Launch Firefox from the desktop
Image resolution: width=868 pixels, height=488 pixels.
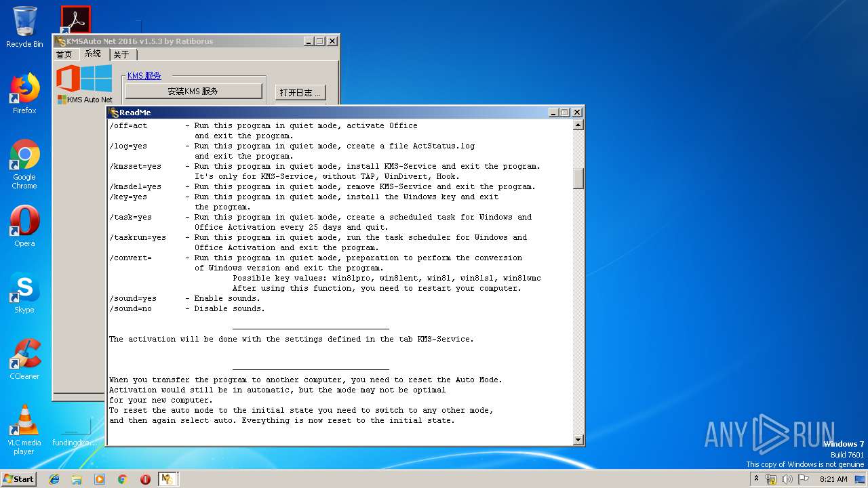(24, 94)
